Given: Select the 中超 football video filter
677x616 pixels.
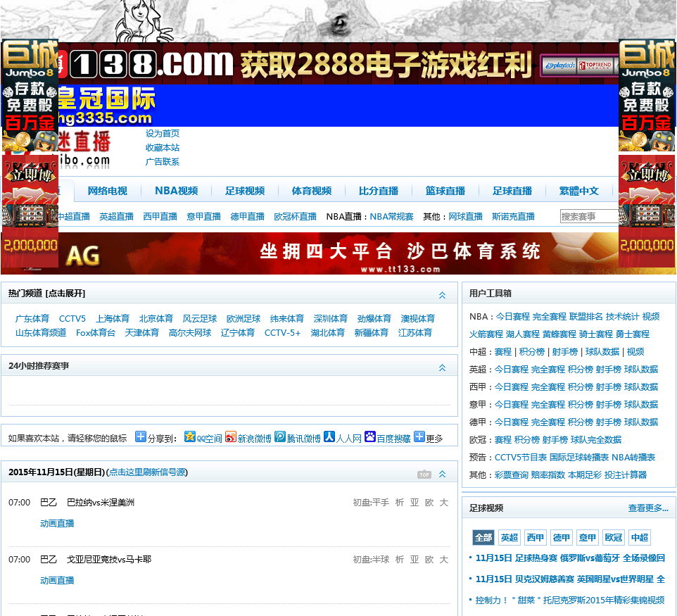Looking at the screenshot, I should tap(640, 537).
